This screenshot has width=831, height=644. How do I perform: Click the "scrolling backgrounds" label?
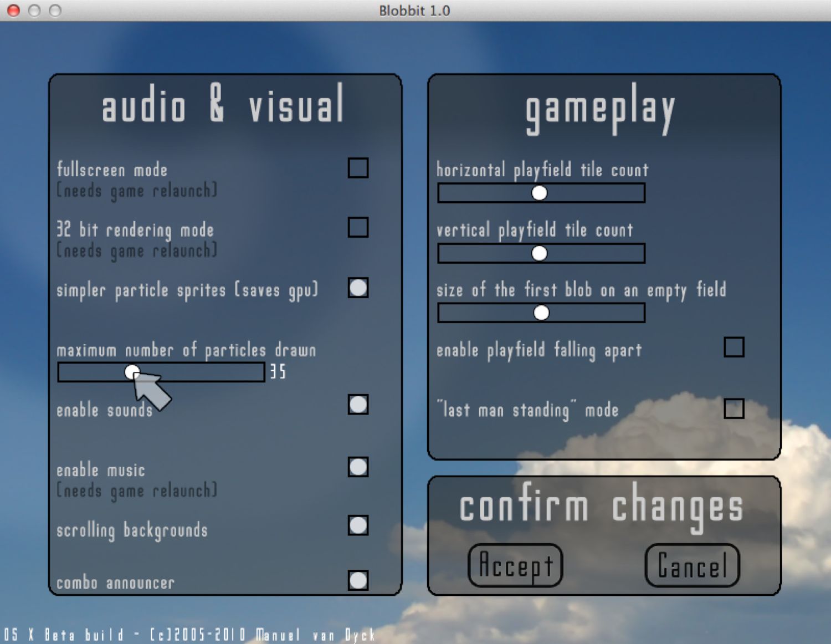(x=132, y=530)
